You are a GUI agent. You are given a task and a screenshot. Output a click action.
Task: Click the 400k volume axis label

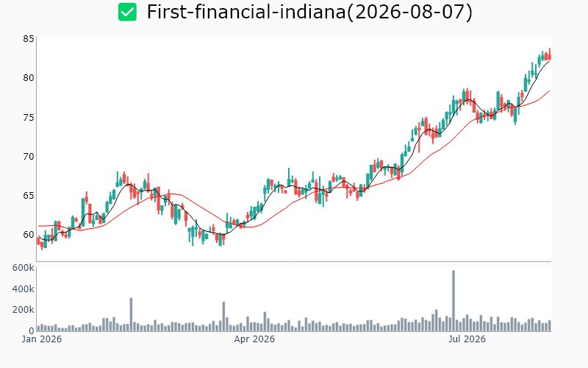click(24, 289)
